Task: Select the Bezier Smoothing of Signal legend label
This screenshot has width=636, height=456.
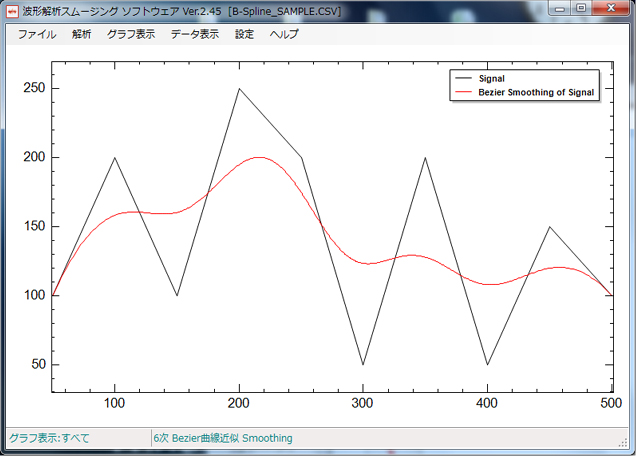Action: tap(536, 92)
